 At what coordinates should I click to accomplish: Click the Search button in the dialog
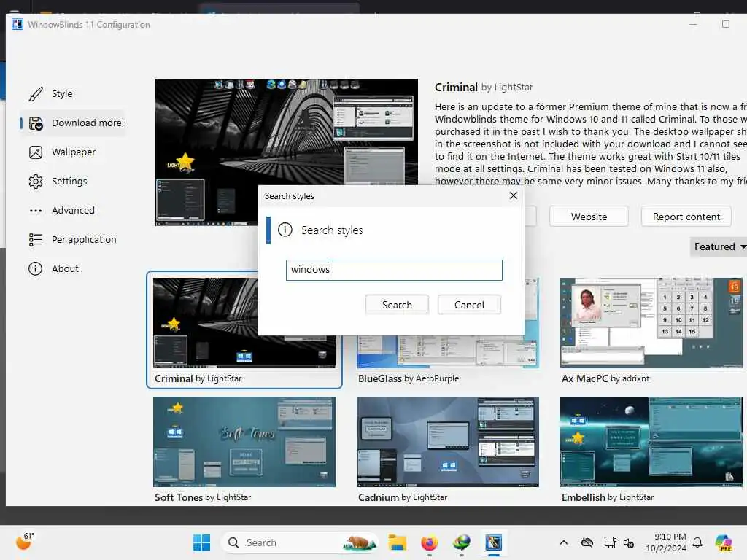[x=397, y=305]
